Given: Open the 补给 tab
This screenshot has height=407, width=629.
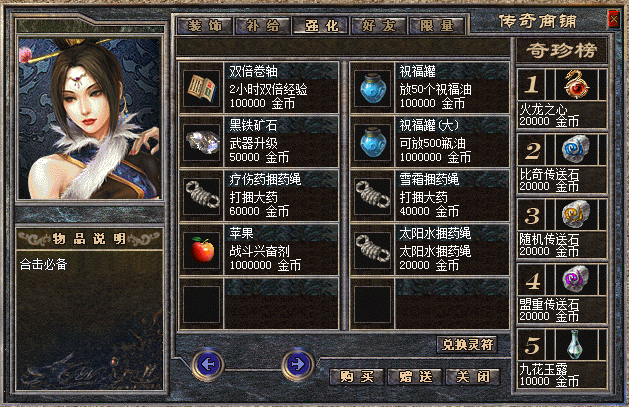Looking at the screenshot, I should click(x=263, y=26).
